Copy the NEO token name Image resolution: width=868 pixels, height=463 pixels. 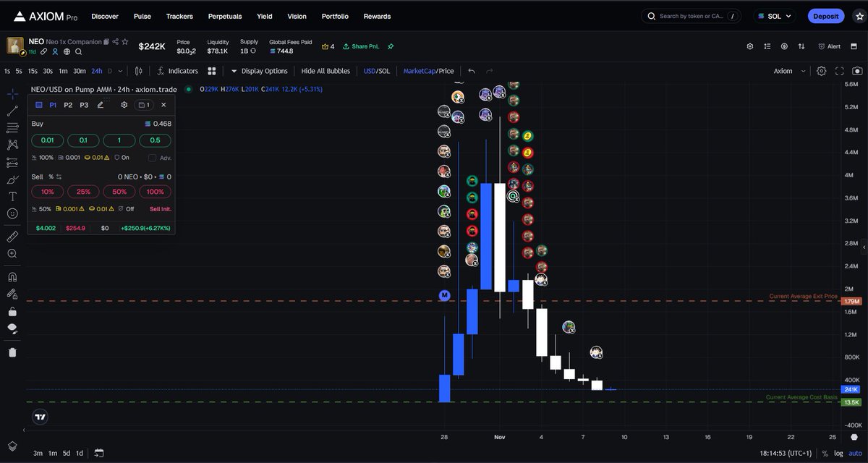click(x=106, y=42)
